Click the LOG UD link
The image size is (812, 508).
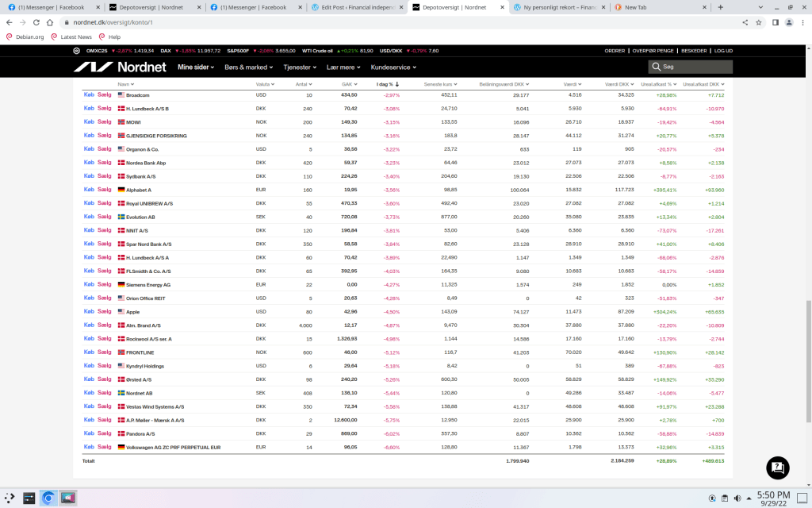pyautogui.click(x=723, y=51)
